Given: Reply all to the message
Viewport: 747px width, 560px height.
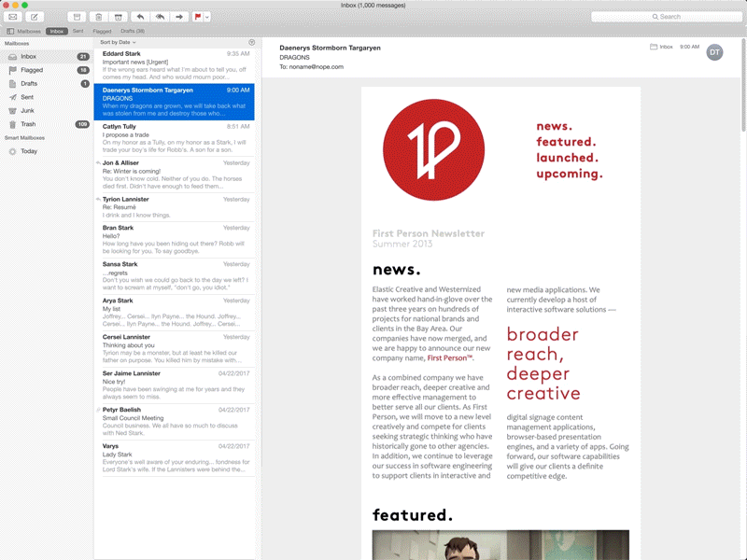Looking at the screenshot, I should click(160, 17).
